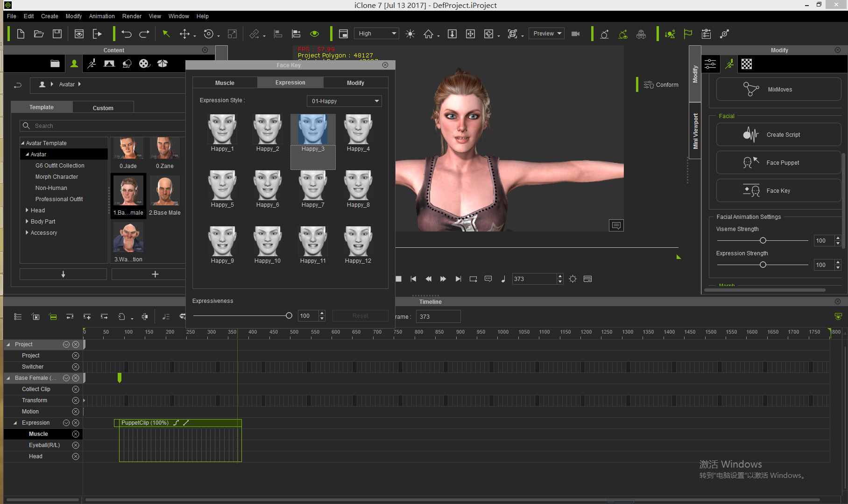
Task: Click the viewport comment box icon
Action: (616, 225)
